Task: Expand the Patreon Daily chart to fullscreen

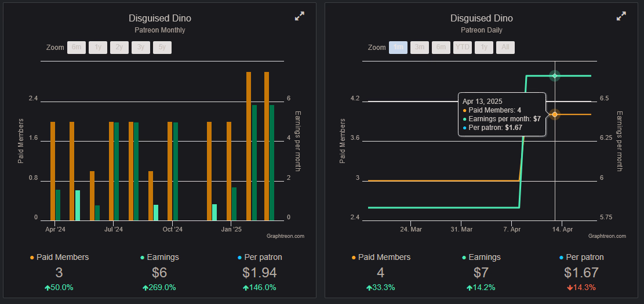Action: click(x=621, y=17)
